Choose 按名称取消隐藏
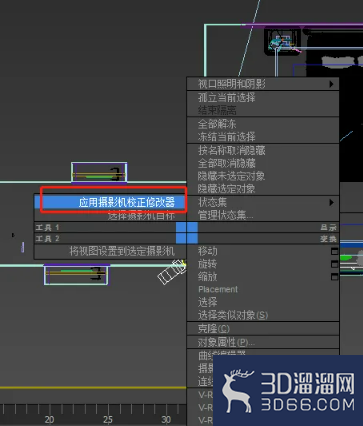The height and width of the screenshot is (426, 363). click(263, 150)
